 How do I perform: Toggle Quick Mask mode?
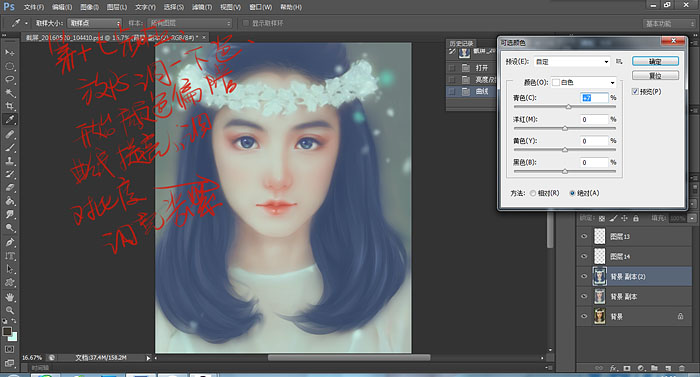point(10,349)
